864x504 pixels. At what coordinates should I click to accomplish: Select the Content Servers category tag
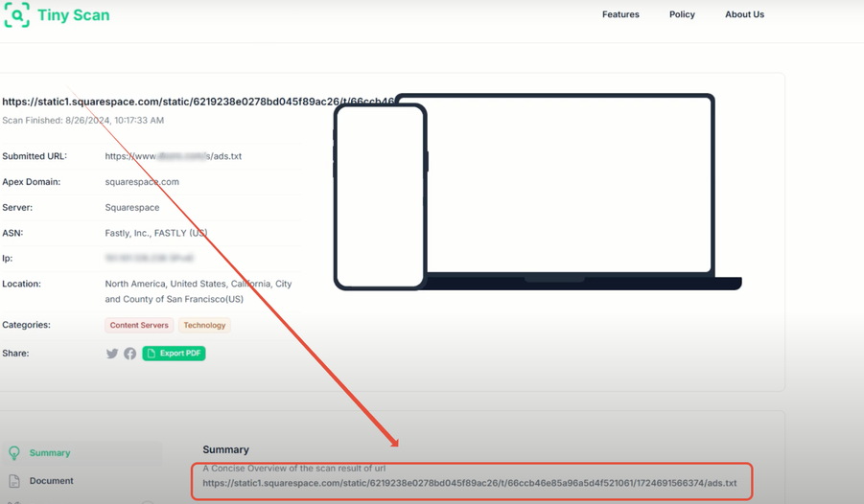pyautogui.click(x=139, y=326)
